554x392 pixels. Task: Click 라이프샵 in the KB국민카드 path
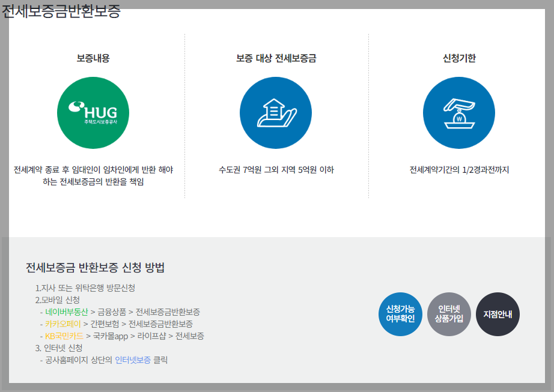151,336
